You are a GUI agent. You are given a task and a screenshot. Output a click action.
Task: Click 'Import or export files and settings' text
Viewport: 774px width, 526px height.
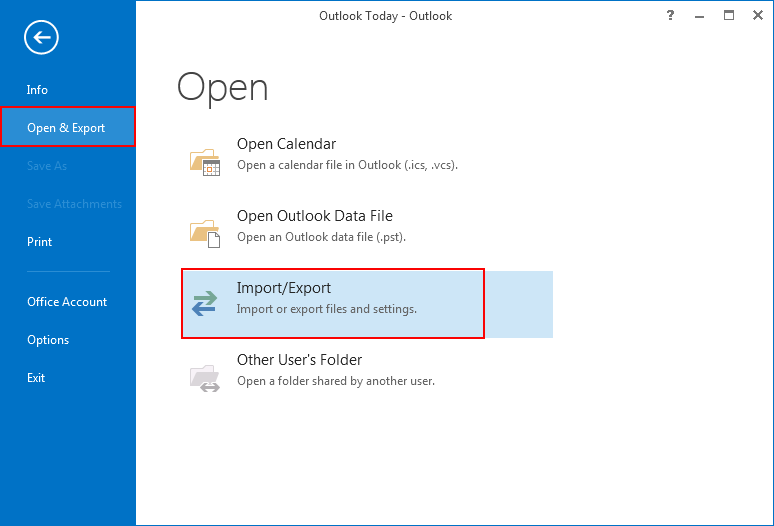[x=327, y=309]
